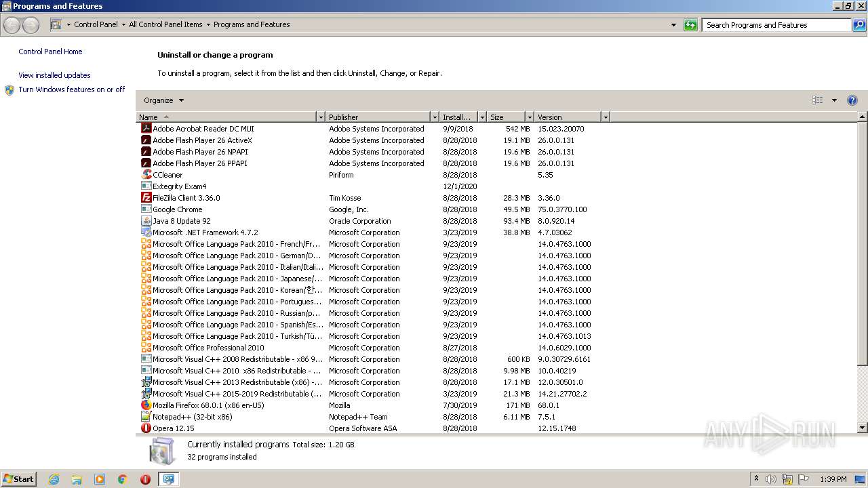Select the Mozilla Firefox 68.0.1 icon
Screen dimensions: 868x488
tap(146, 405)
